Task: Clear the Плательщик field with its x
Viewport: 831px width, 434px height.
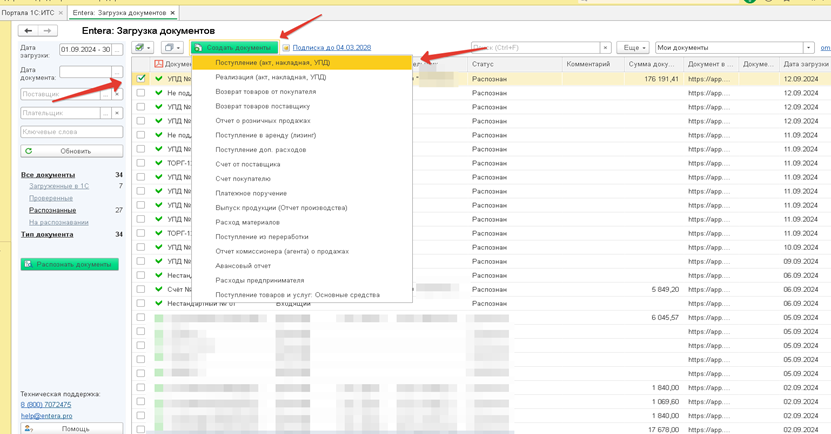Action: coord(117,113)
